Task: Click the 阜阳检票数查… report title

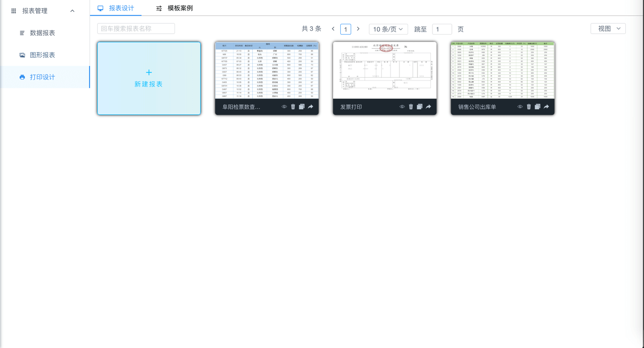Action: [x=241, y=107]
